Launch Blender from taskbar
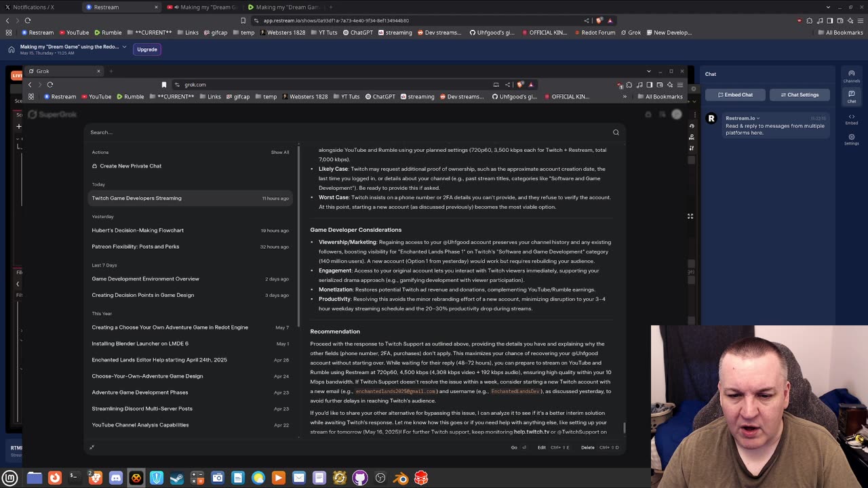868x488 pixels. 401,479
